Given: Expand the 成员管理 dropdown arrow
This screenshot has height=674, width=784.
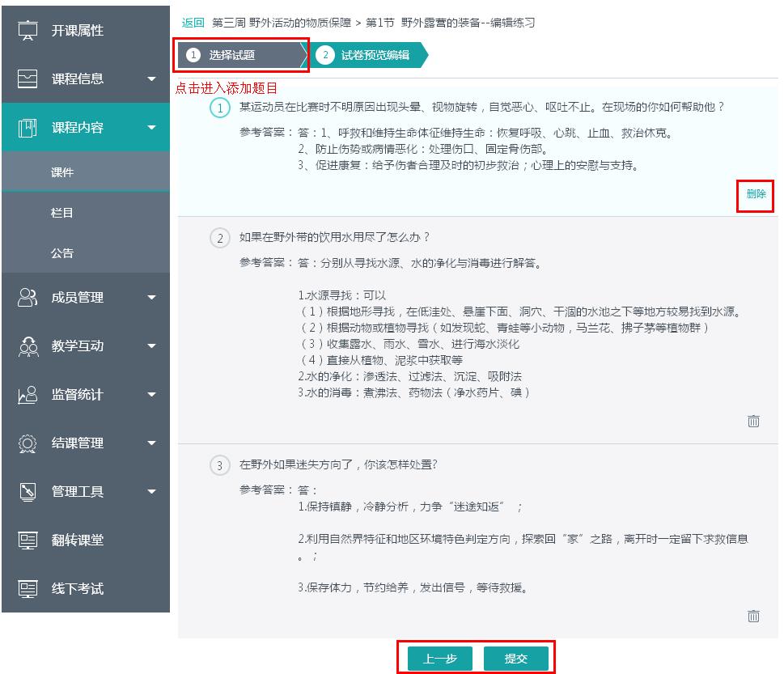Looking at the screenshot, I should pyautogui.click(x=151, y=298).
